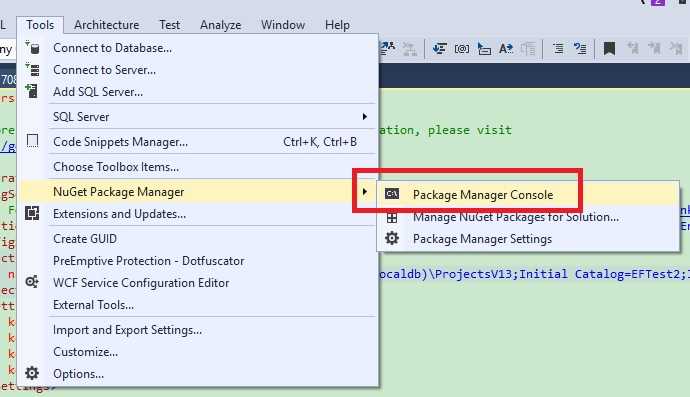This screenshot has height=397, width=690.
Task: Click the Code Snippets Manager icon
Action: pos(32,141)
